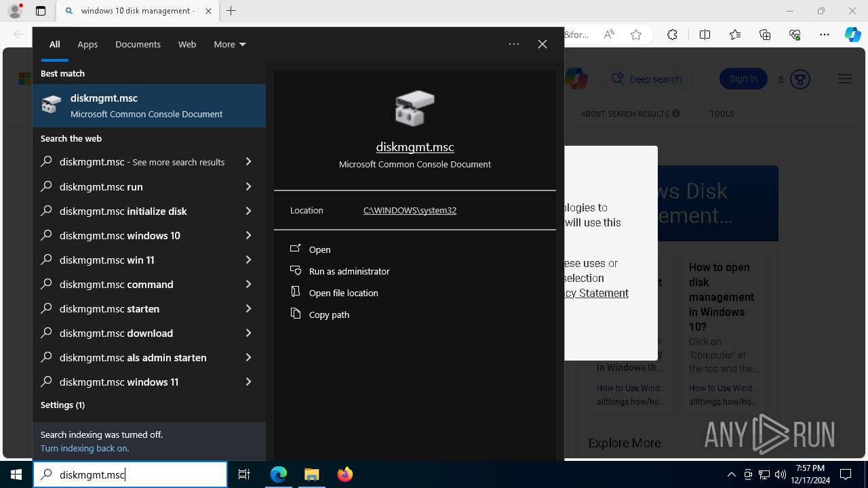Click the network tray icon

tap(764, 474)
